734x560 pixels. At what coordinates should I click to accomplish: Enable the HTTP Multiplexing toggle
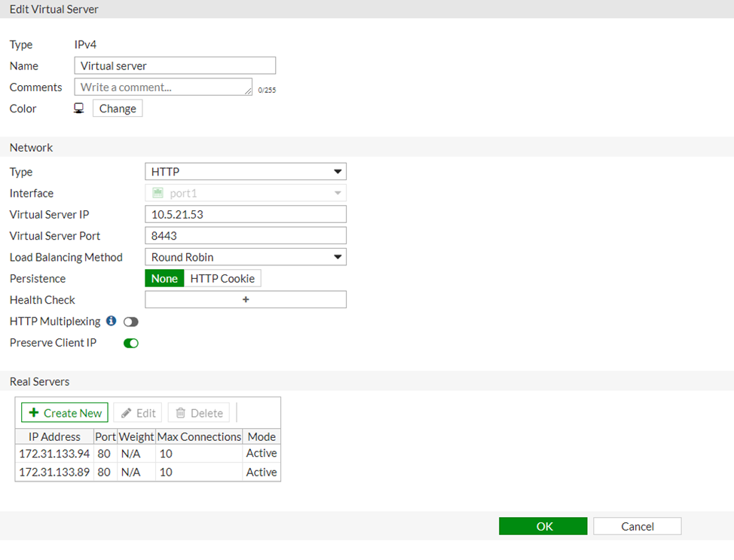[x=131, y=322]
